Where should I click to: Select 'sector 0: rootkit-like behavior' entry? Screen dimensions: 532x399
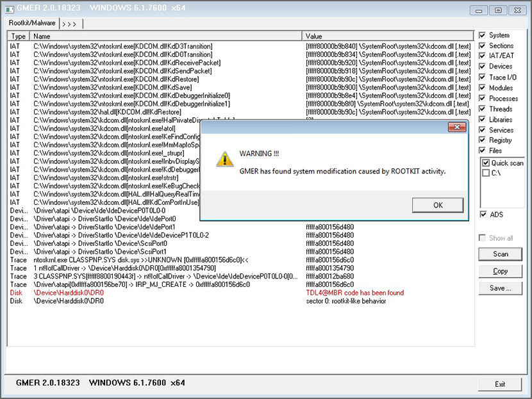click(345, 301)
